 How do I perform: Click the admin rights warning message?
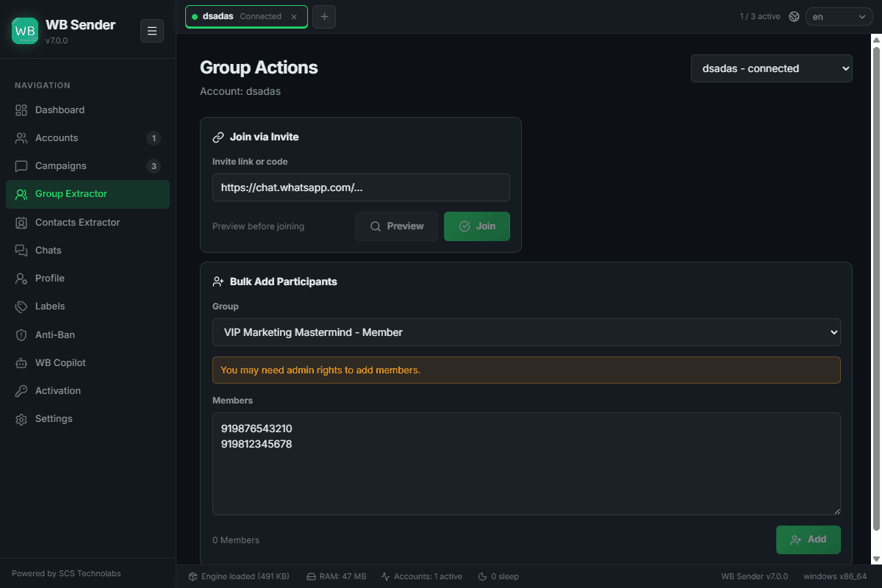(526, 370)
